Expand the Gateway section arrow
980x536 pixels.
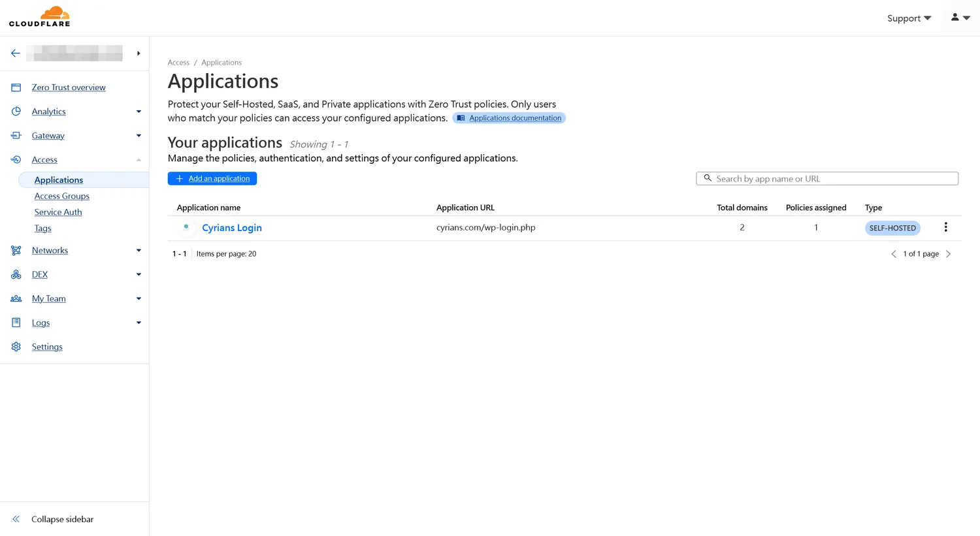[139, 136]
